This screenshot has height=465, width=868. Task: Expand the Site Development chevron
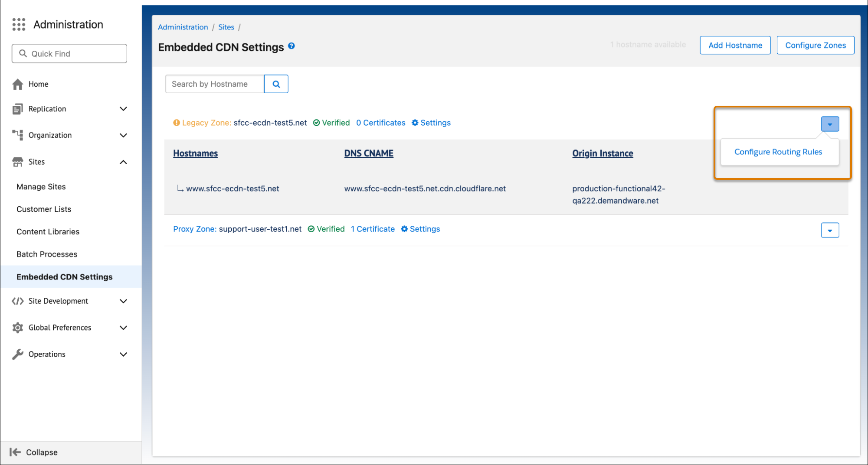tap(123, 301)
